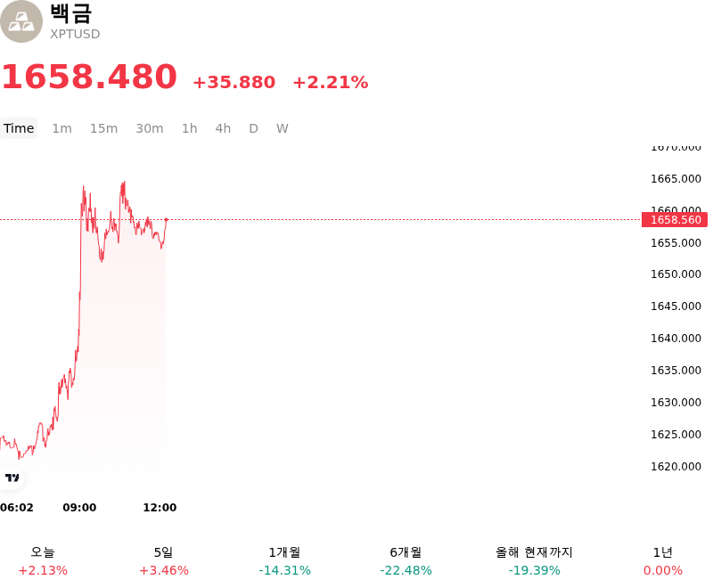Select the 오늘 performance range
The image size is (713, 588).
pos(43,561)
